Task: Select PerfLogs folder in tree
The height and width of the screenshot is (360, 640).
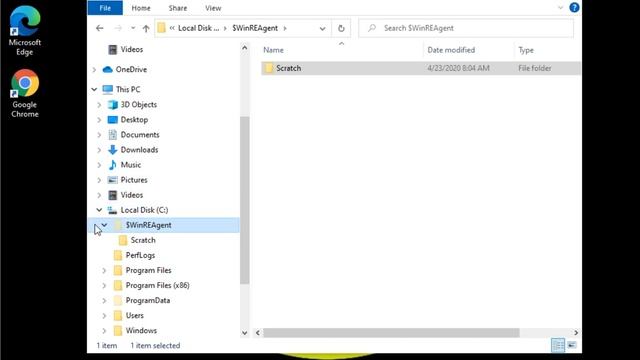Action: pyautogui.click(x=140, y=255)
